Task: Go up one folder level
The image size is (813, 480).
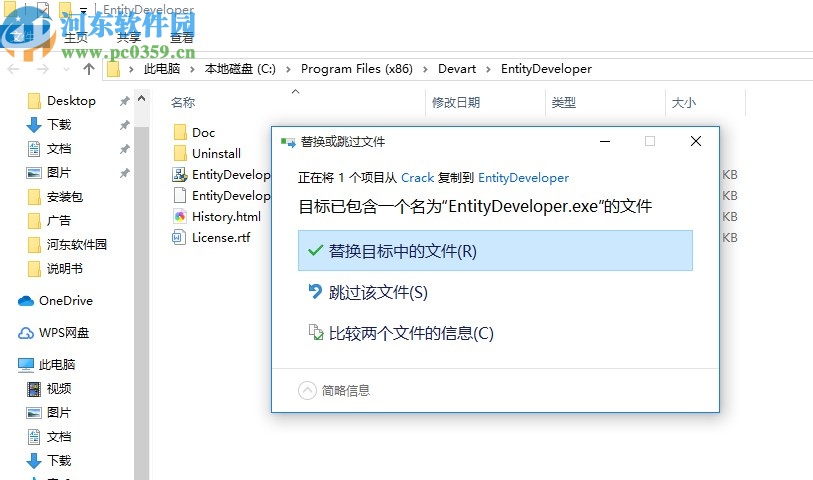Action: [x=89, y=69]
